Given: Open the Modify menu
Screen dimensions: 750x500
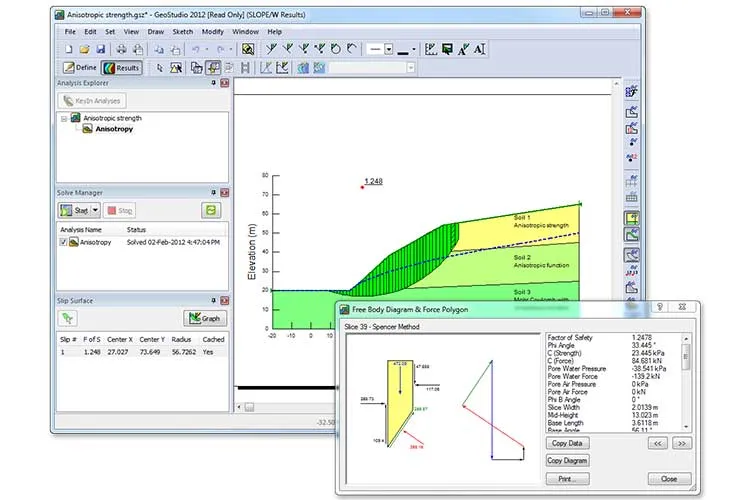Looking at the screenshot, I should click(x=212, y=32).
